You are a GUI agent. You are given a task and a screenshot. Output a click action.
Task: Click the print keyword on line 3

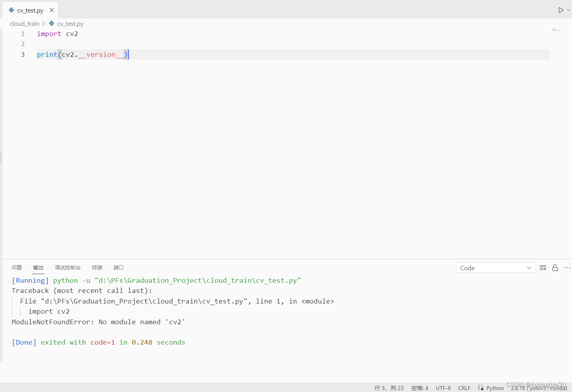47,54
